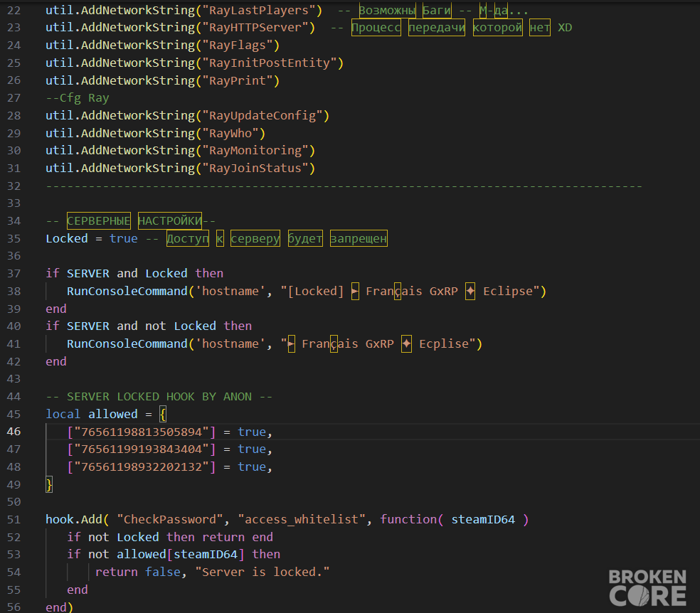Place cursor in the "RayWho" string
The height and width of the screenshot is (613, 700).
point(230,133)
